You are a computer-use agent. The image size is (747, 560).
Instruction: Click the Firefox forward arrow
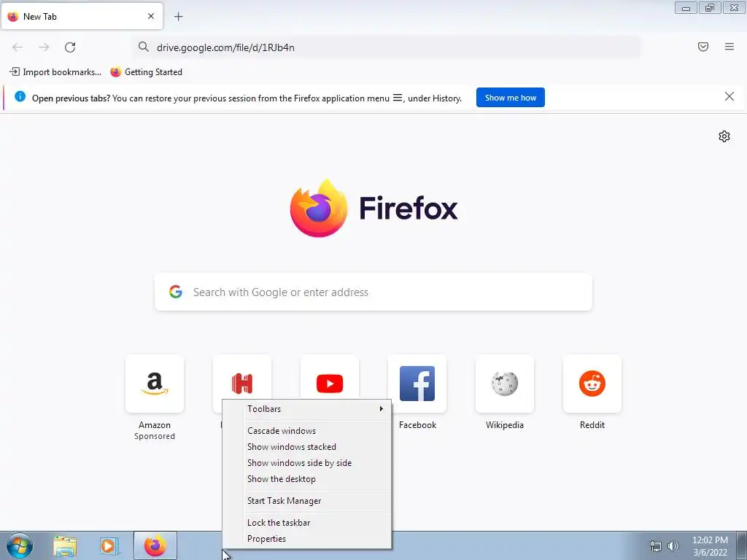(44, 47)
